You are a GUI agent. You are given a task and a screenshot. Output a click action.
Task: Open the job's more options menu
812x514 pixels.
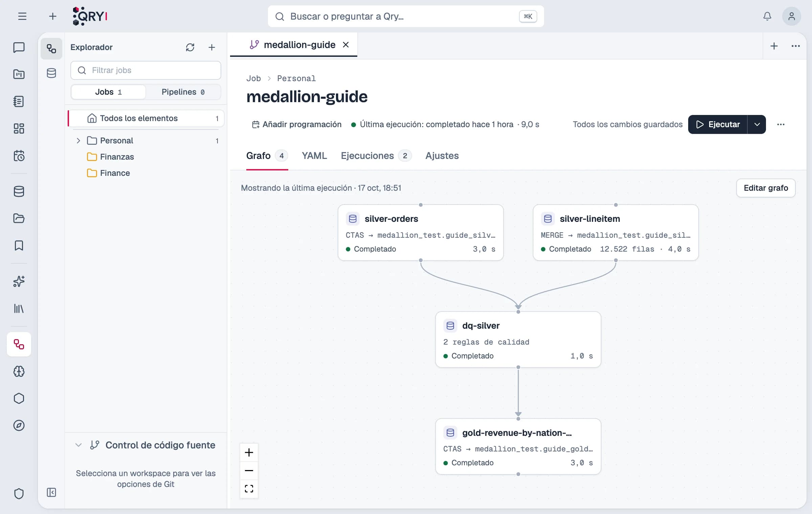coord(781,124)
